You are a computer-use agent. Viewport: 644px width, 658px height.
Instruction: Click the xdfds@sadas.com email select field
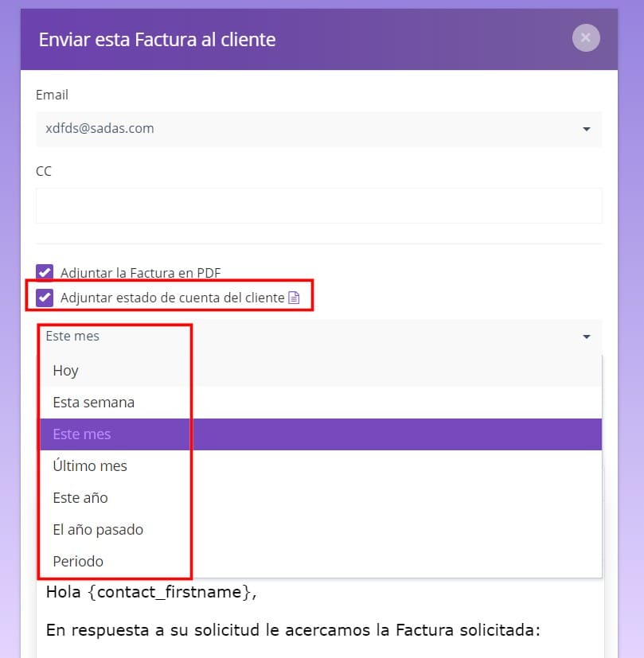[x=319, y=129]
